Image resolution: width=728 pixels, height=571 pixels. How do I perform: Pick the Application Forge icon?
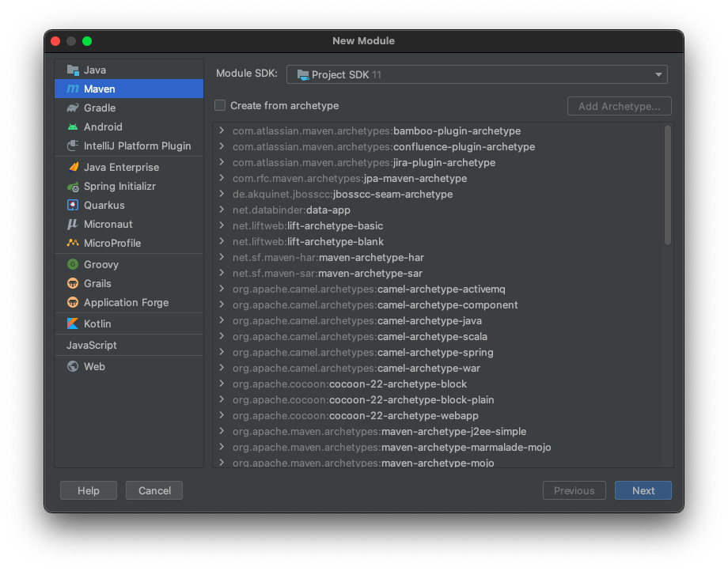click(73, 302)
